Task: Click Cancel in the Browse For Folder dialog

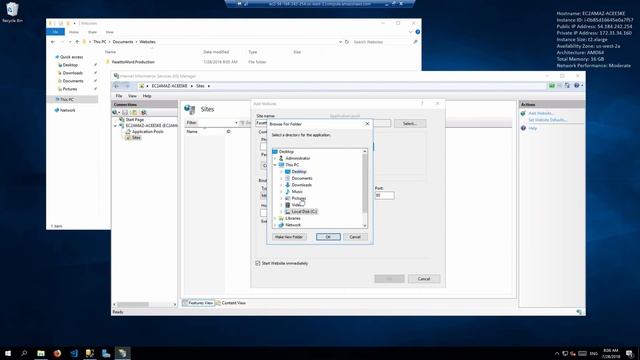Action: click(355, 237)
